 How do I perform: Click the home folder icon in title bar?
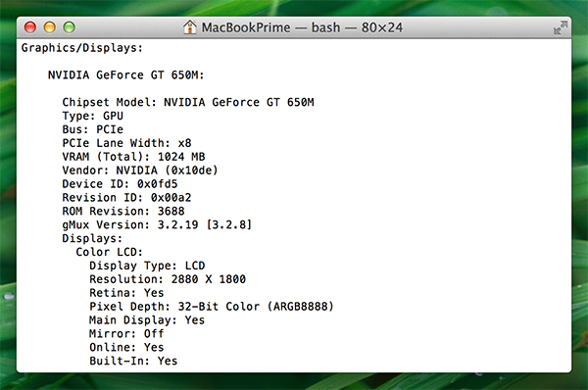[190, 27]
